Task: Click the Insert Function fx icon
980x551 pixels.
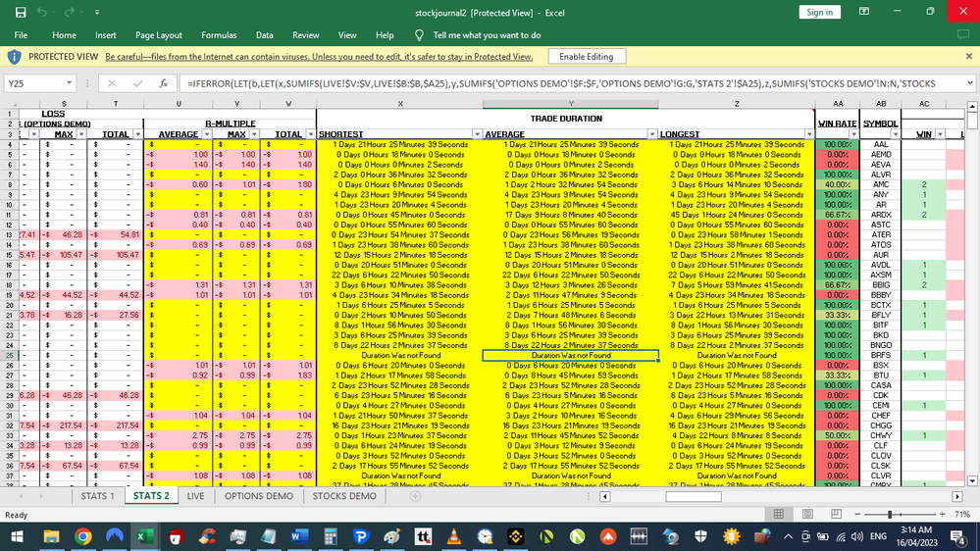Action: point(164,84)
